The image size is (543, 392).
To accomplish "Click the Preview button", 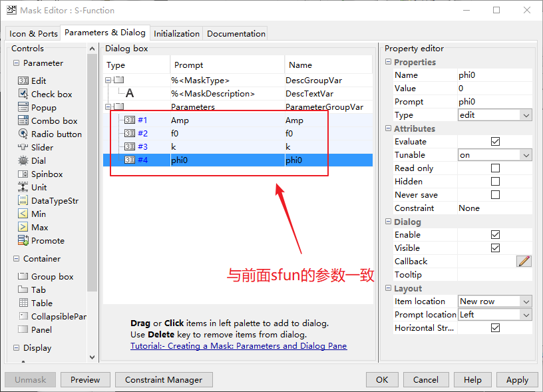I will point(85,380).
